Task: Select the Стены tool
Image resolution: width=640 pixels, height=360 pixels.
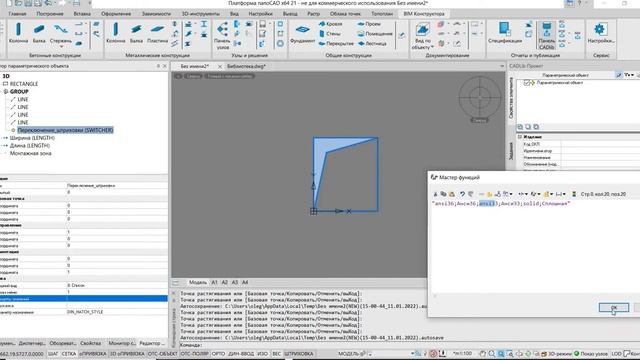Action: (x=330, y=34)
